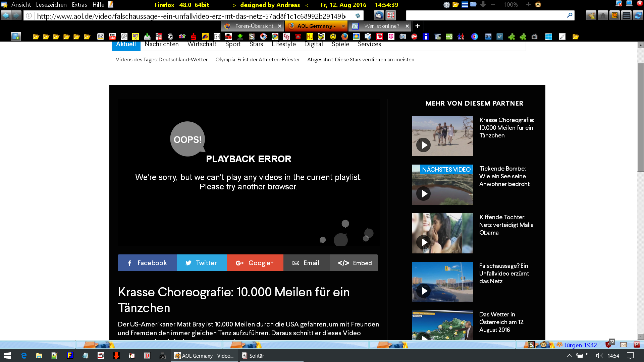Viewport: 644px width, 362px height.
Task: Share video via Facebook button
Action: coord(147,263)
